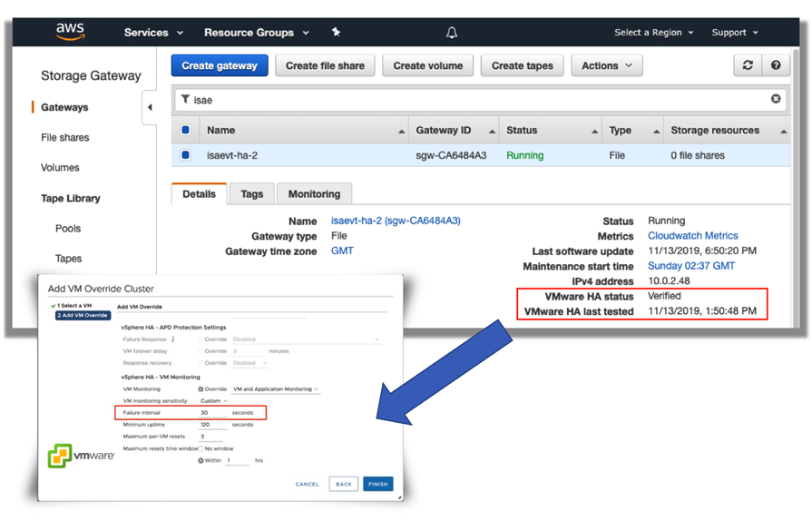Click the pin shortcut icon in navbar

click(x=336, y=33)
